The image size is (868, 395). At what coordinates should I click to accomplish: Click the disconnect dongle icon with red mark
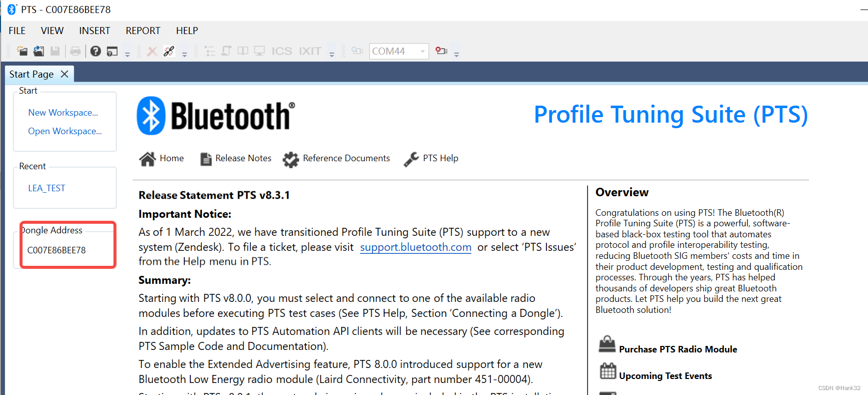pyautogui.click(x=441, y=51)
